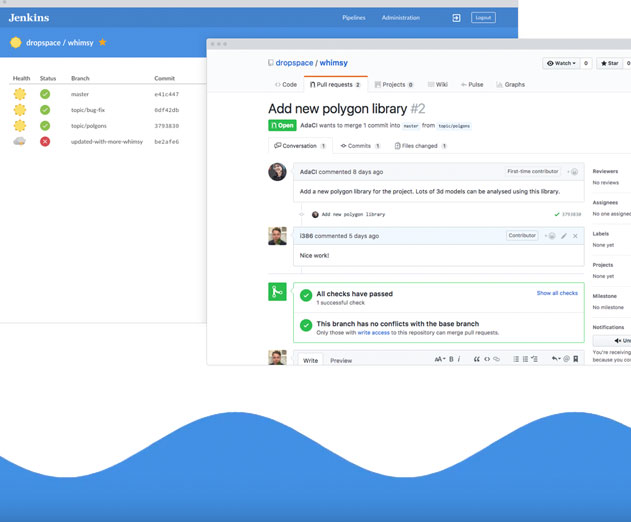The width and height of the screenshot is (631, 522).
Task: Click the green merge icon box
Action: [277, 292]
